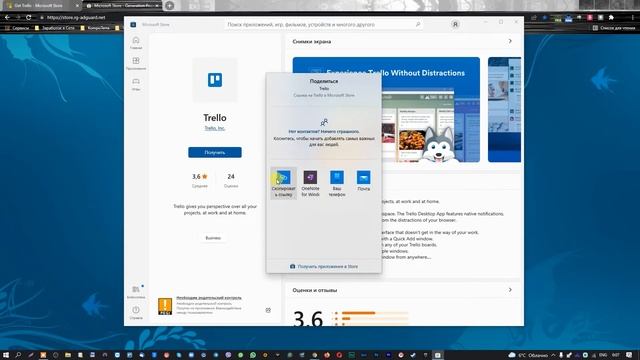Open Home in the Store sidebar

(136, 42)
